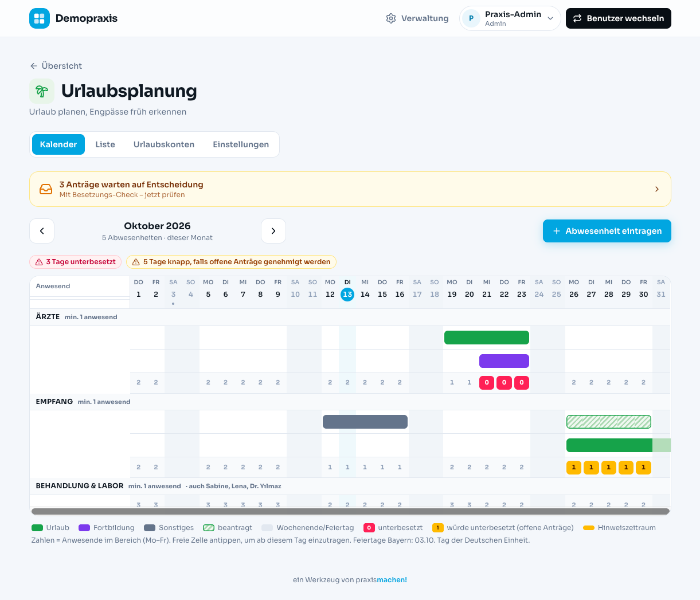The width and height of the screenshot is (700, 600).
Task: Click the '5 Tage knapp' warning badge
Action: 231,262
